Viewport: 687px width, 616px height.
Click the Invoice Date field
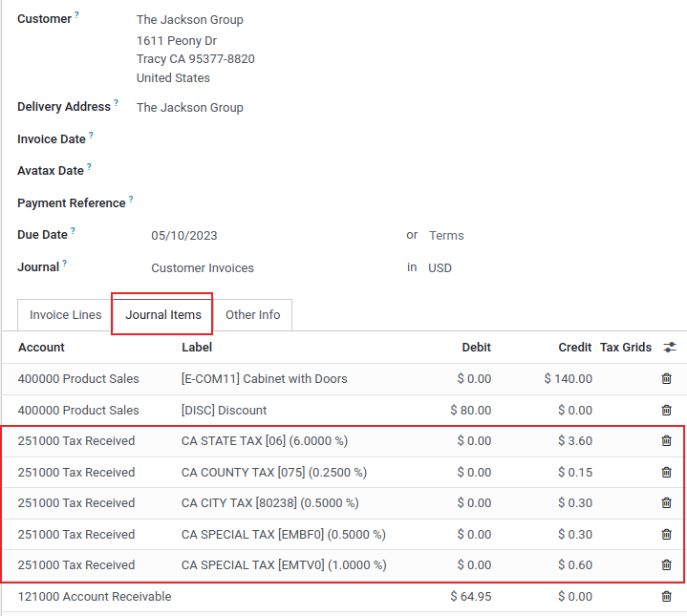point(268,139)
